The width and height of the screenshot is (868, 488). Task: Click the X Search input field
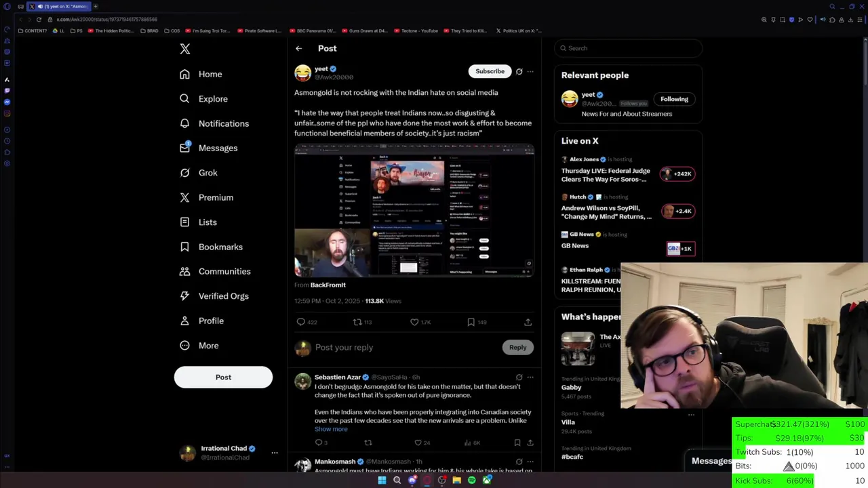point(628,48)
